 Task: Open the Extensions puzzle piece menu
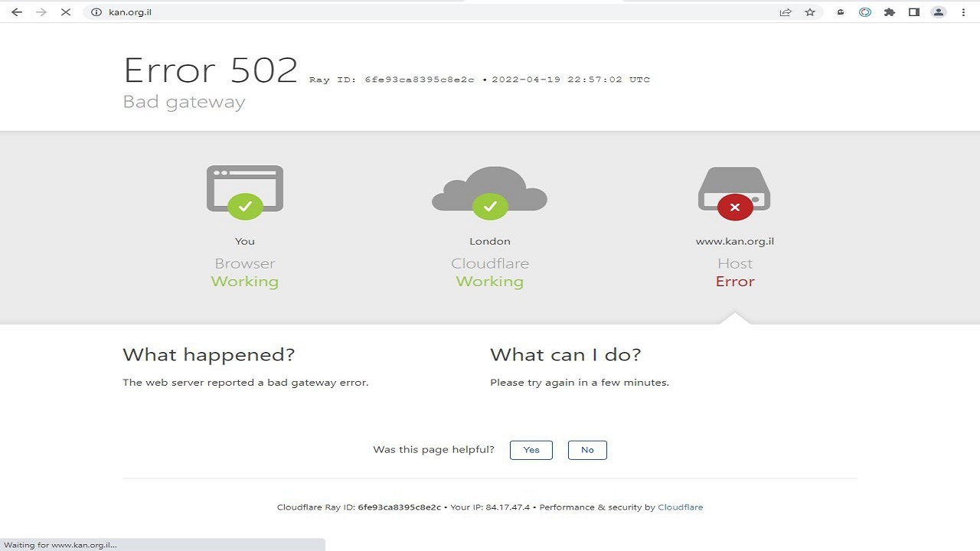point(890,12)
